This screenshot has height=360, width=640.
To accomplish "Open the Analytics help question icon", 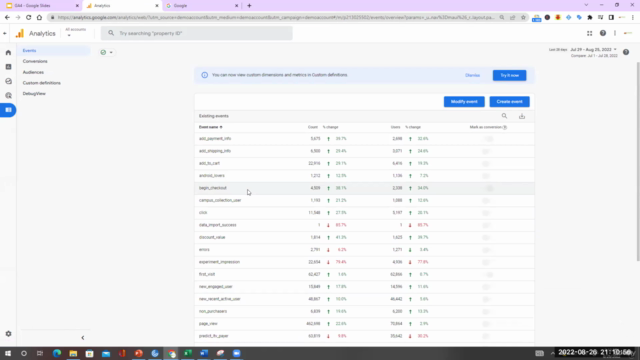I will [602, 33].
